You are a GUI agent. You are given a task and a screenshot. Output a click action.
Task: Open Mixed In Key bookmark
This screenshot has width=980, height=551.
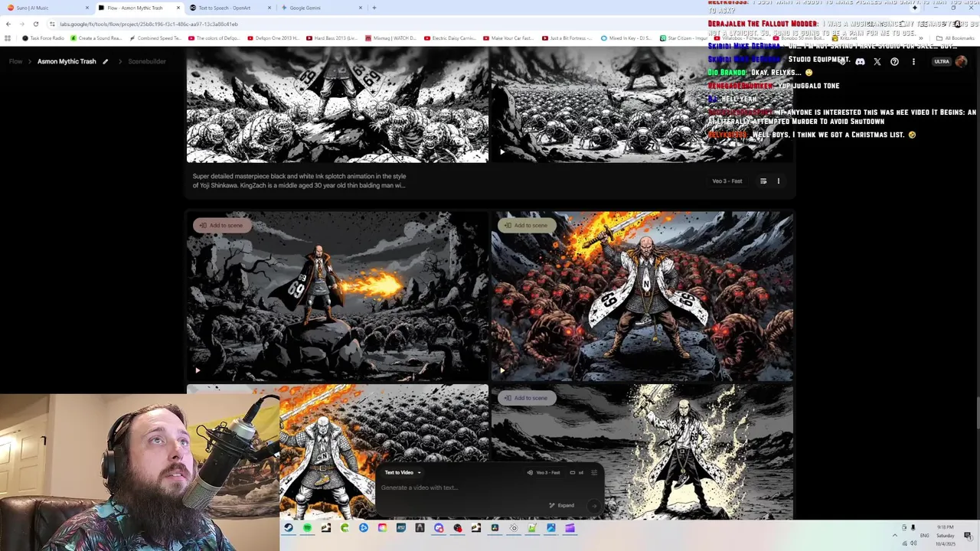pyautogui.click(x=627, y=38)
